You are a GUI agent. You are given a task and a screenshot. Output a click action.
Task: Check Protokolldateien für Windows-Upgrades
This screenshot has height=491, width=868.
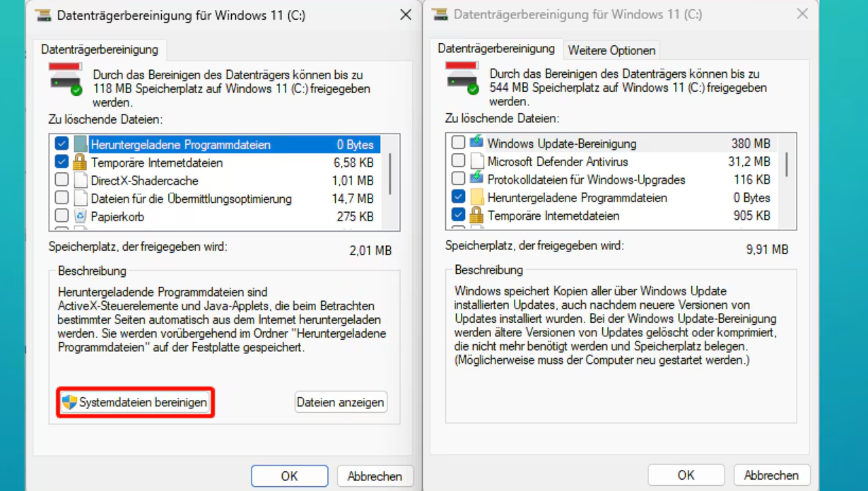[x=458, y=179]
